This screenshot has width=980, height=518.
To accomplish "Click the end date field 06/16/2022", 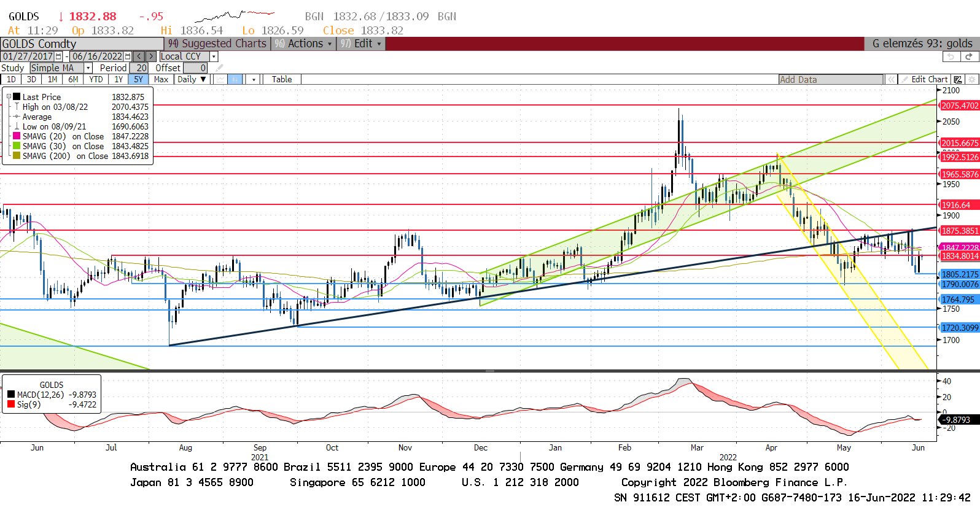I will [x=97, y=56].
